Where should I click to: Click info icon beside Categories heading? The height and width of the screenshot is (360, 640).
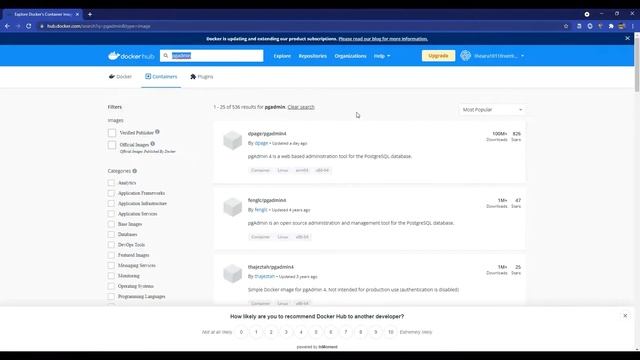tap(135, 171)
